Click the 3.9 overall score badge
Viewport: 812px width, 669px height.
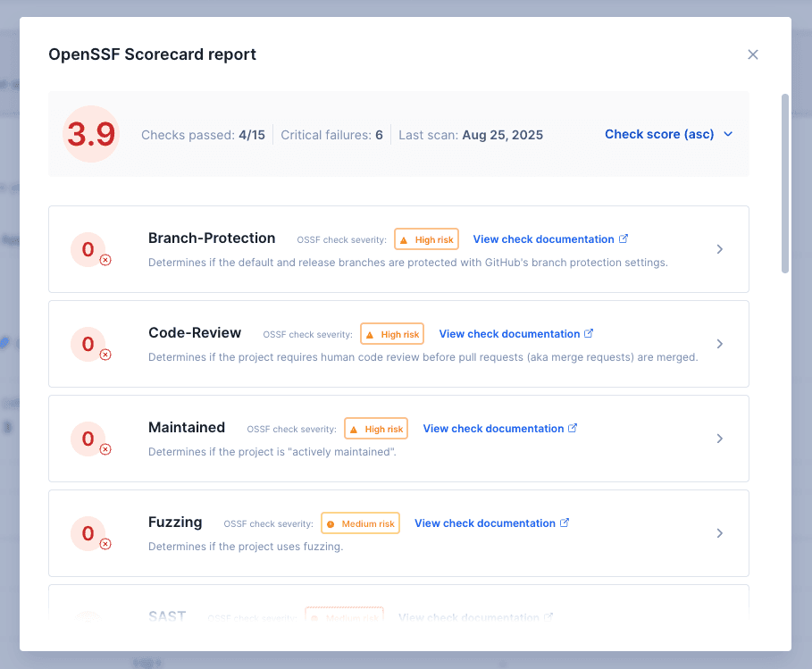(x=90, y=131)
